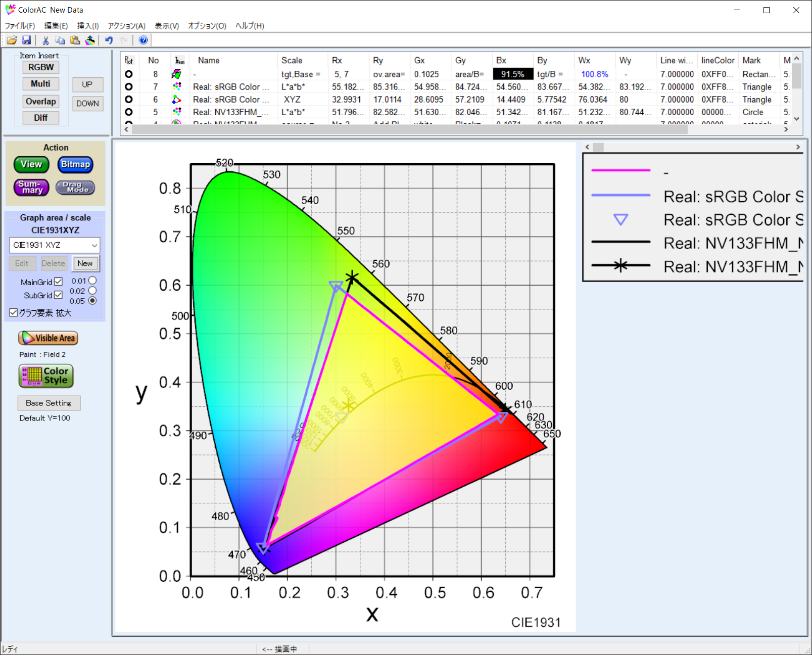Screen dimensions: 812x655
Task: Click the lineColor column header
Action: tap(718, 61)
